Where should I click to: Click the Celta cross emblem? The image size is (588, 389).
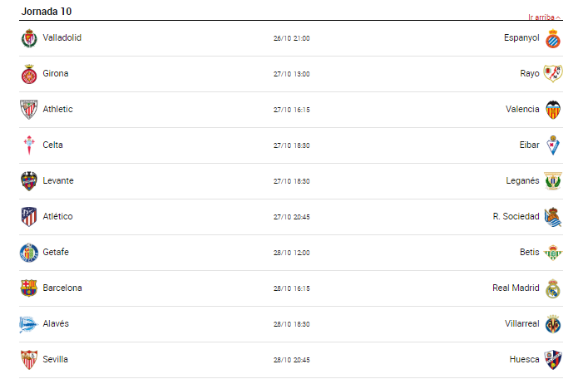29,145
